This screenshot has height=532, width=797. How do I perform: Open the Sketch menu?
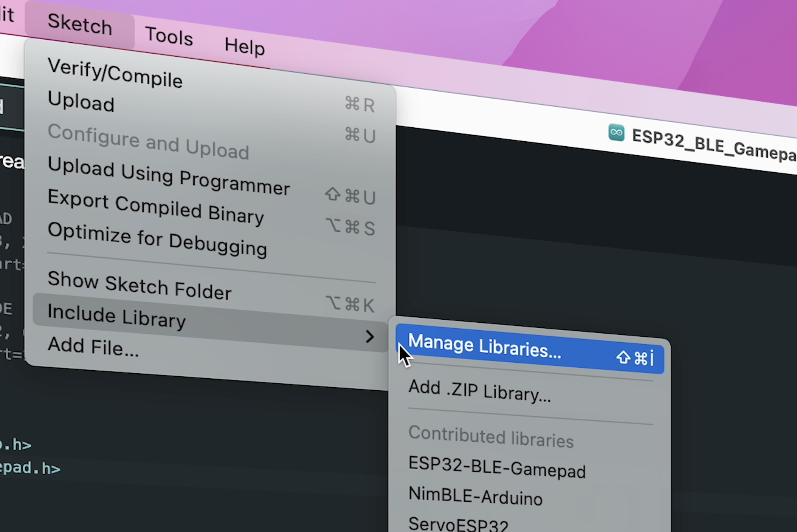[x=79, y=24]
